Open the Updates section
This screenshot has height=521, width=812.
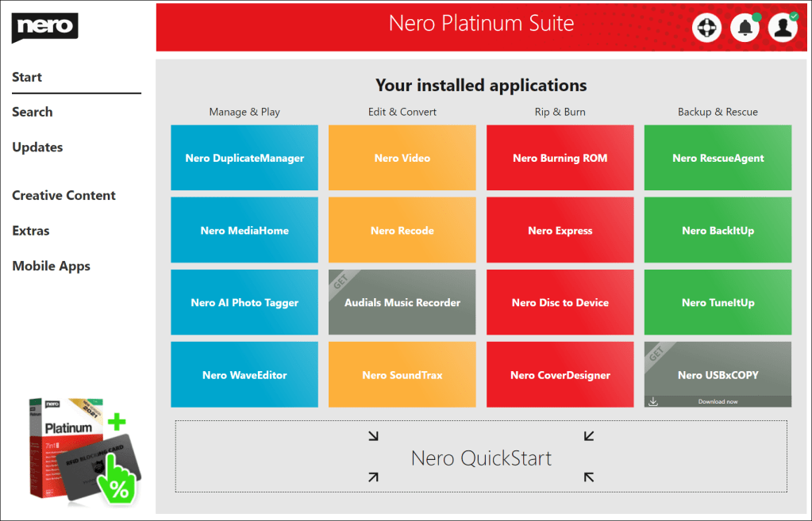[x=37, y=147]
